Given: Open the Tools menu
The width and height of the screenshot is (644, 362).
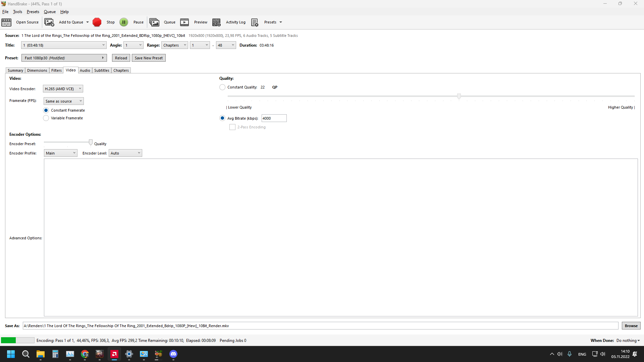Looking at the screenshot, I should 17,12.
